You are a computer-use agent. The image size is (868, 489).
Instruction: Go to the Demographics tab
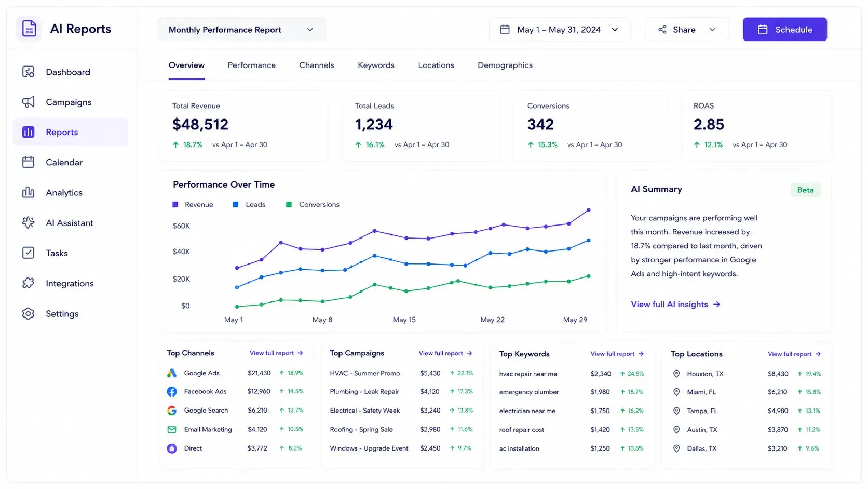tap(505, 65)
